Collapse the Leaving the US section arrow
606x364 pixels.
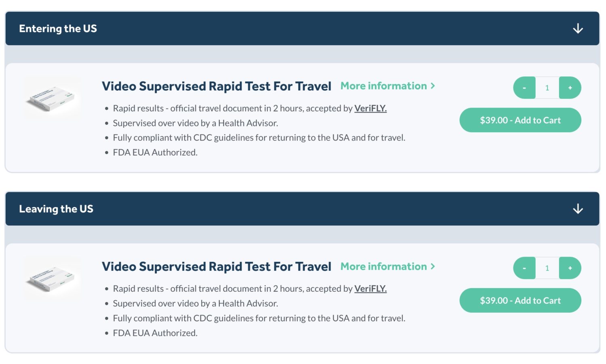click(x=578, y=209)
